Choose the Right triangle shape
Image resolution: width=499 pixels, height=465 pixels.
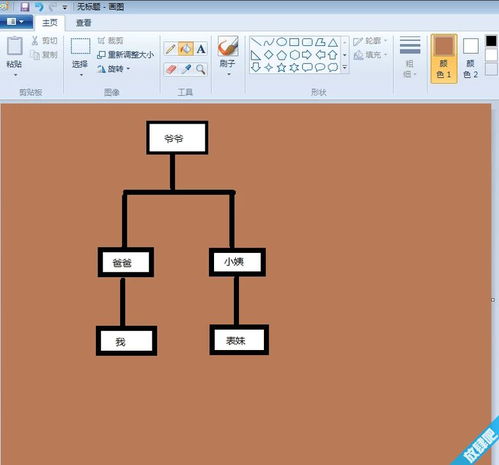click(x=256, y=55)
